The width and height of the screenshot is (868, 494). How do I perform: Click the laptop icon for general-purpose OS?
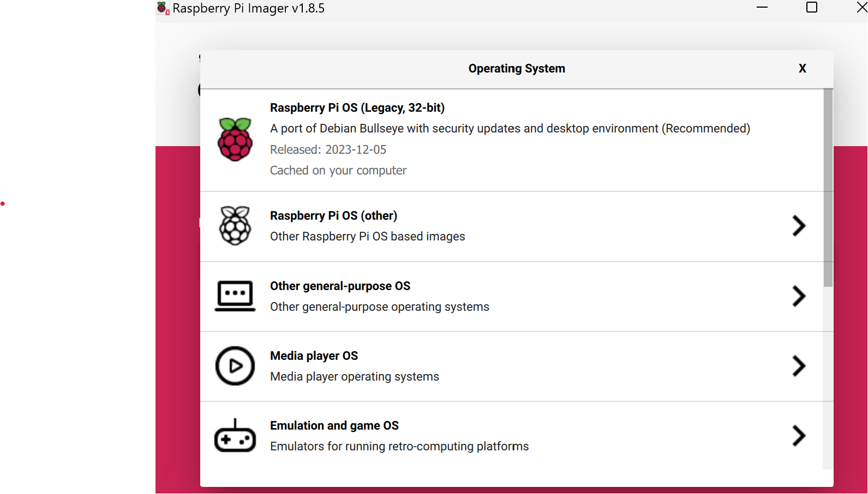tap(235, 296)
